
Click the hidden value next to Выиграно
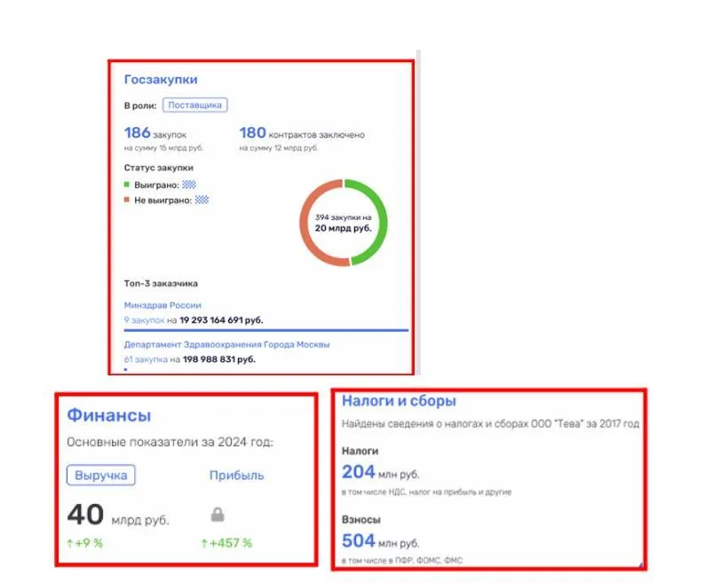tap(189, 185)
